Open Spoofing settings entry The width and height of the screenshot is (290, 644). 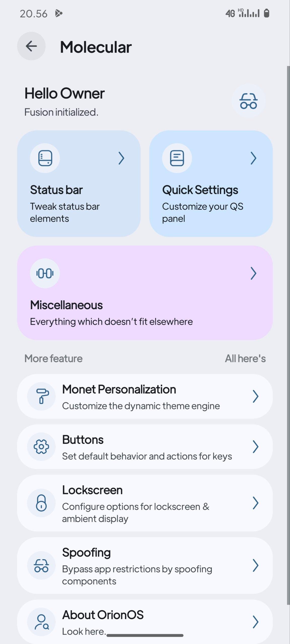[141, 566]
